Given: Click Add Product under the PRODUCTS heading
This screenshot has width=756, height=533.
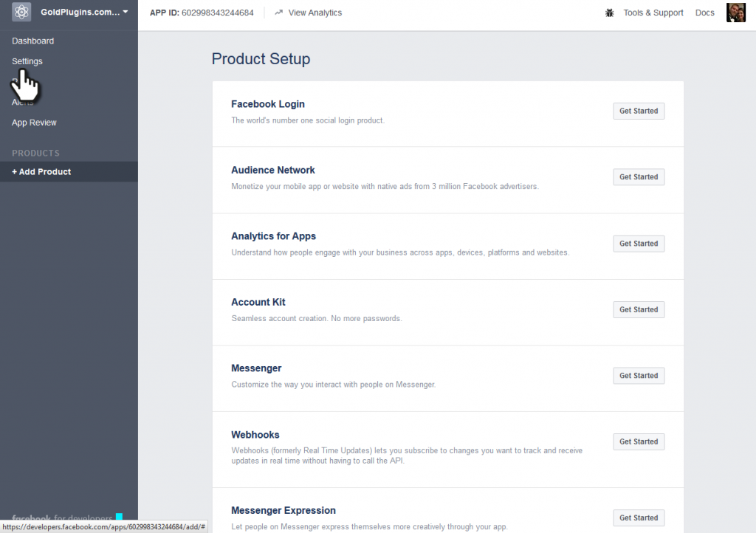Looking at the screenshot, I should coord(41,171).
